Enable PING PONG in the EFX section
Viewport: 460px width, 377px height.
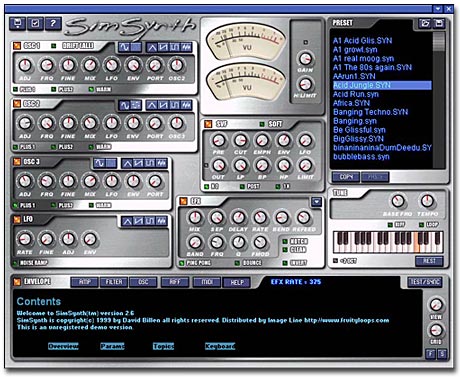click(x=182, y=263)
